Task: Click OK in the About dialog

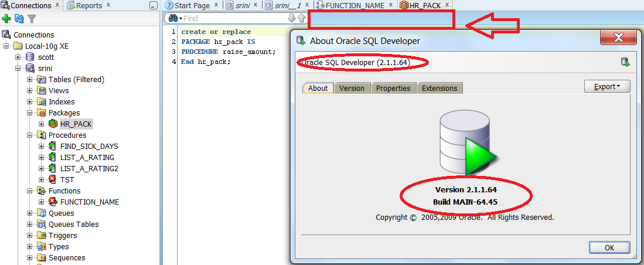Action: coord(609,247)
